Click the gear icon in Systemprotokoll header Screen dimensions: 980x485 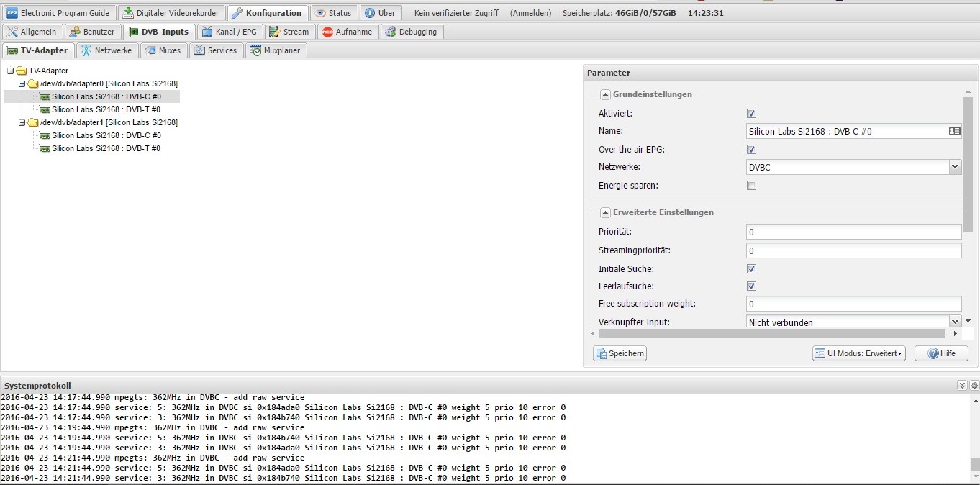(x=974, y=386)
